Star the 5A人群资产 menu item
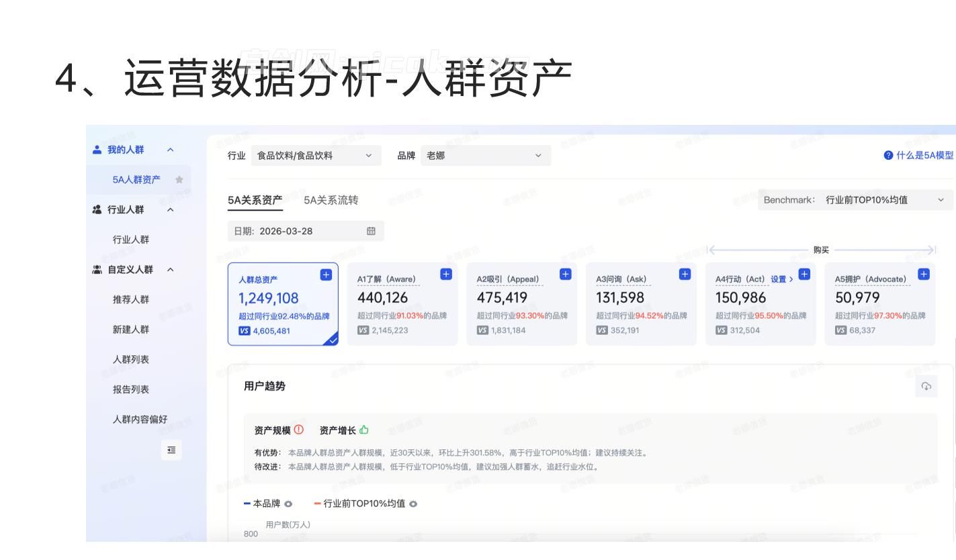Viewport: 956px width, 560px height. point(179,180)
